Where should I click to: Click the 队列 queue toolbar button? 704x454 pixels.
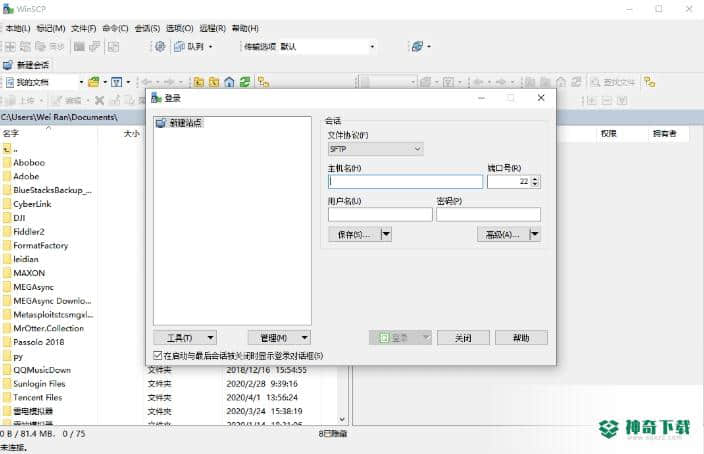click(x=189, y=46)
